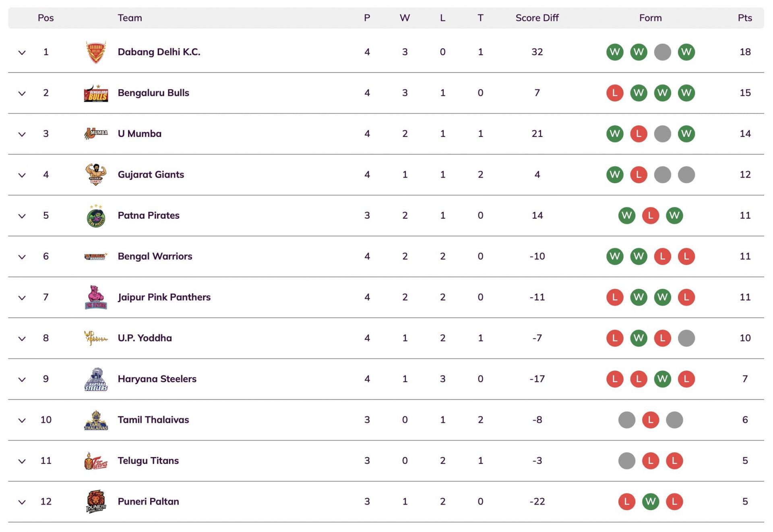Click the Score Diff column header
Screen dimensions: 773x532
tap(537, 18)
